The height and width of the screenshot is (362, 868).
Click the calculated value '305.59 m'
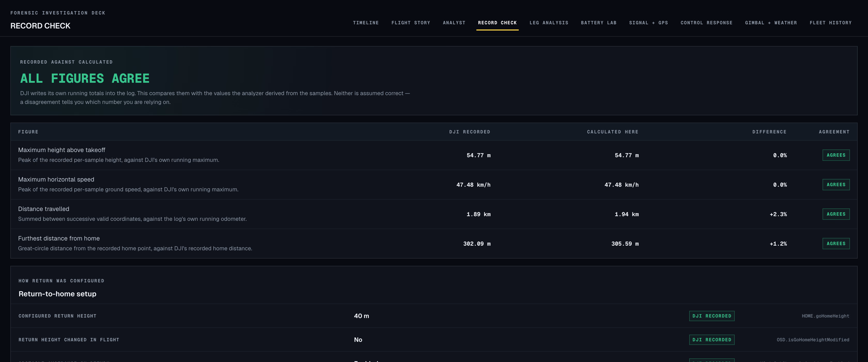(x=625, y=244)
